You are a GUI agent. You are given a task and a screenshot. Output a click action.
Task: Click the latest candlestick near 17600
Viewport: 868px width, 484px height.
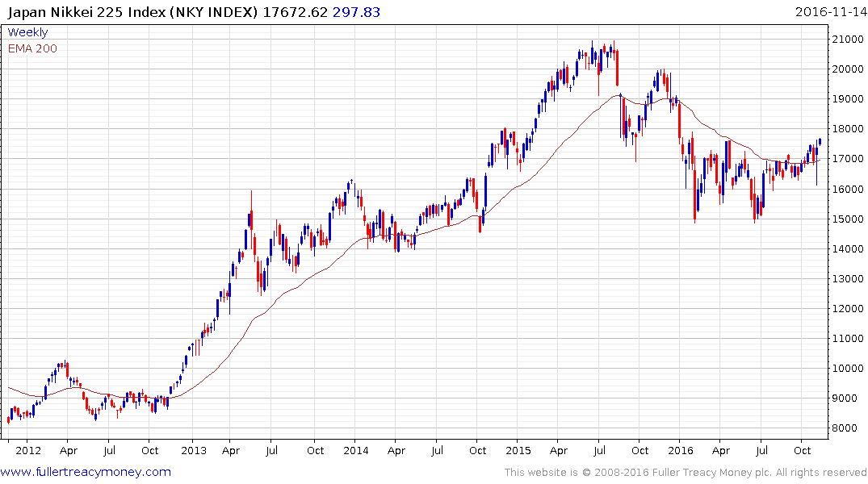pyautogui.click(x=820, y=142)
